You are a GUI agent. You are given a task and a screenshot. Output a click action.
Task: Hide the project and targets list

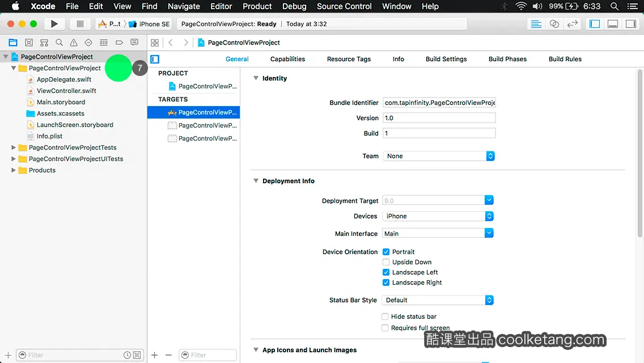point(155,59)
